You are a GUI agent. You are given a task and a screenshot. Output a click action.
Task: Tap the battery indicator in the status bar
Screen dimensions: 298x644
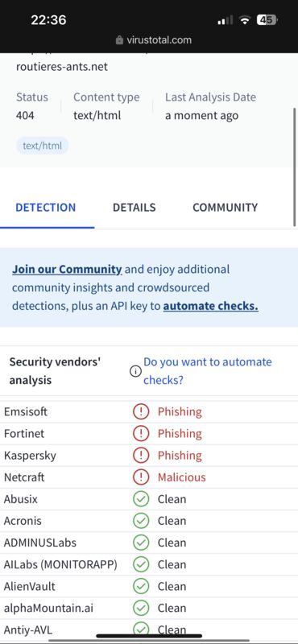[x=267, y=19]
